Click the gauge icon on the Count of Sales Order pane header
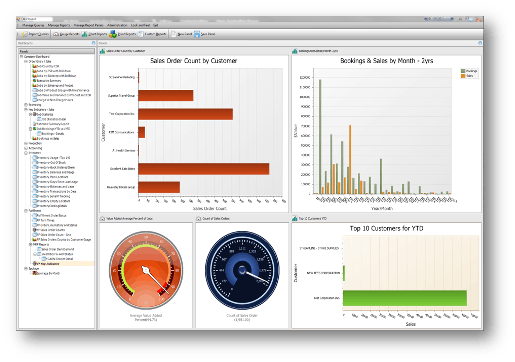 click(198, 219)
